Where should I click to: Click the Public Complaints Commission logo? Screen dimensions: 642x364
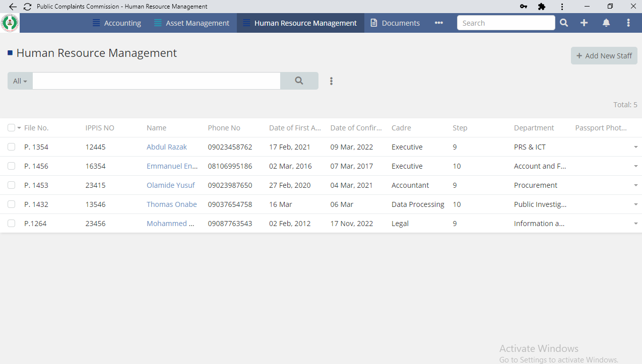coord(10,23)
